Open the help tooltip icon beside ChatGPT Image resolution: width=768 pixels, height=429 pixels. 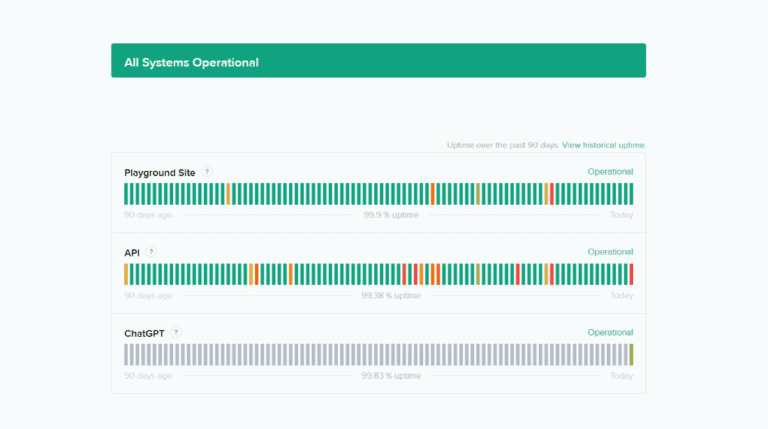(x=176, y=332)
